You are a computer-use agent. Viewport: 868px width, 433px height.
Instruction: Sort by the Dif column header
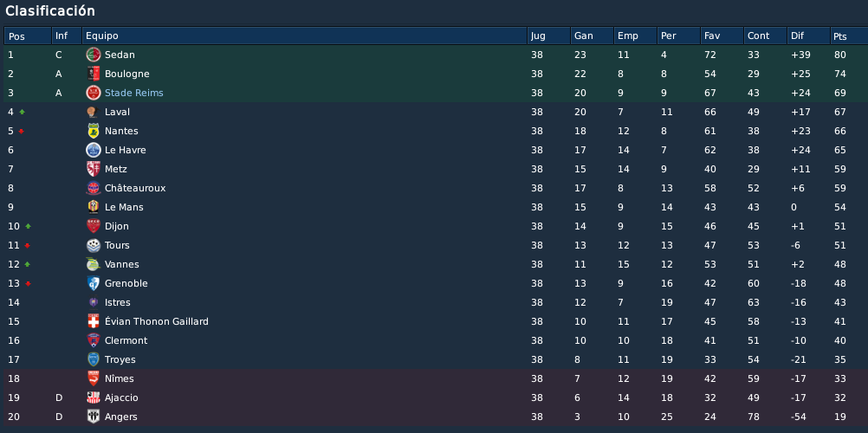coord(808,36)
